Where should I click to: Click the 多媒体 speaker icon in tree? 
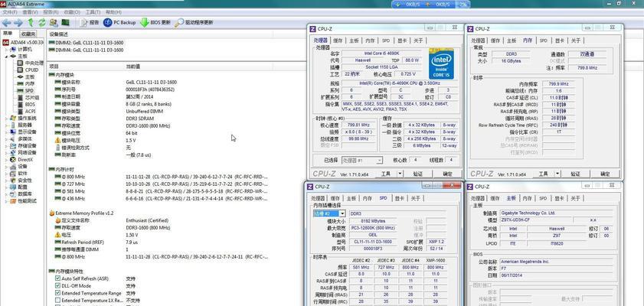click(13, 138)
